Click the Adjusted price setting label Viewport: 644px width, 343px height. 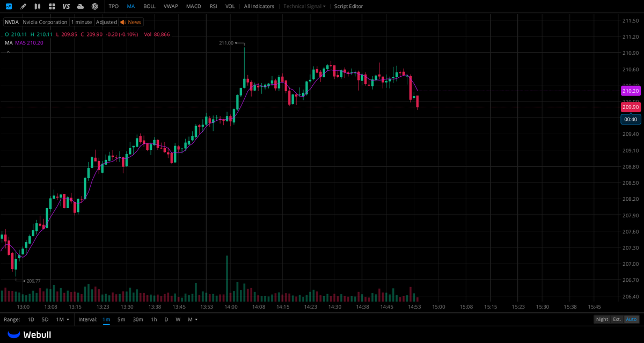tap(106, 22)
